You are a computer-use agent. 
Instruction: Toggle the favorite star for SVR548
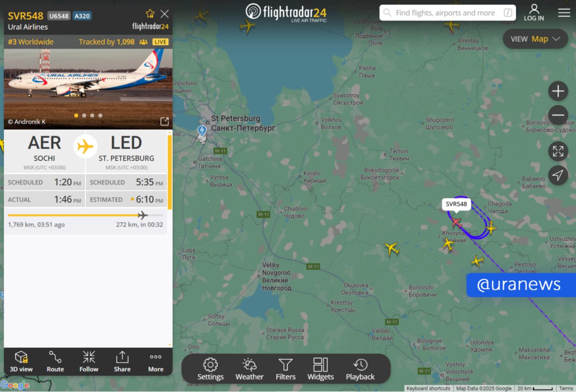click(x=150, y=14)
